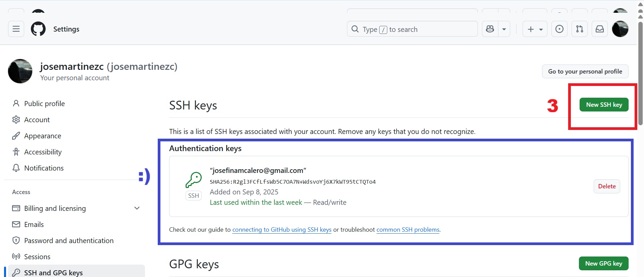
Task: Open Copilot chat icon
Action: click(490, 29)
